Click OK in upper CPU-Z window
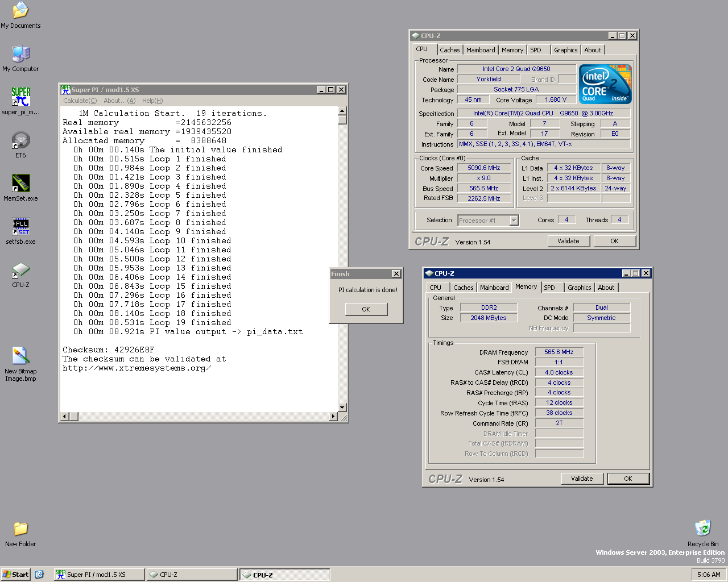The image size is (728, 582). pyautogui.click(x=614, y=241)
